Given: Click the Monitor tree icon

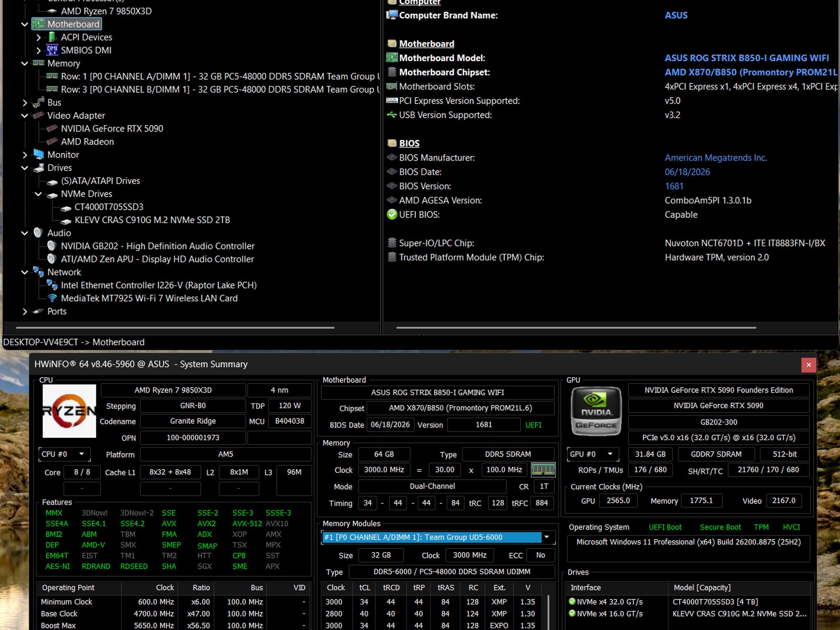Looking at the screenshot, I should (x=39, y=155).
